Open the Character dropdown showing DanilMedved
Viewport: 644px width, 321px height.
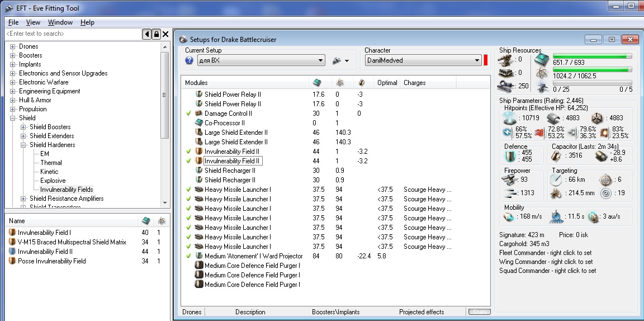423,60
